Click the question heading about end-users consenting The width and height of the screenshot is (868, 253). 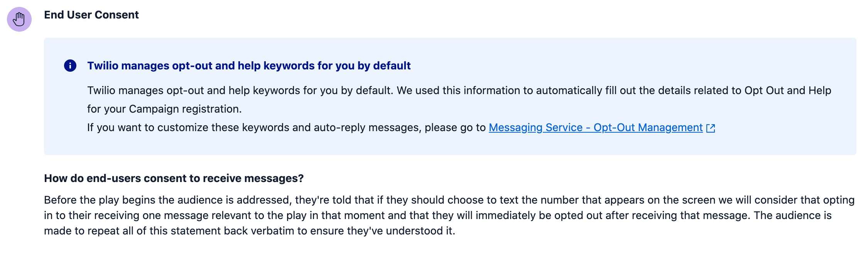(x=174, y=178)
